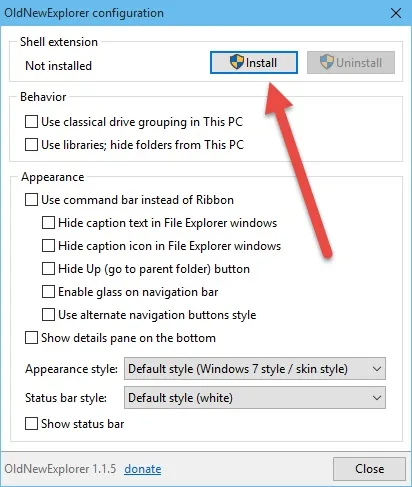Check Hide Up (go to parent folder) button
This screenshot has height=487, width=412.
48,269
